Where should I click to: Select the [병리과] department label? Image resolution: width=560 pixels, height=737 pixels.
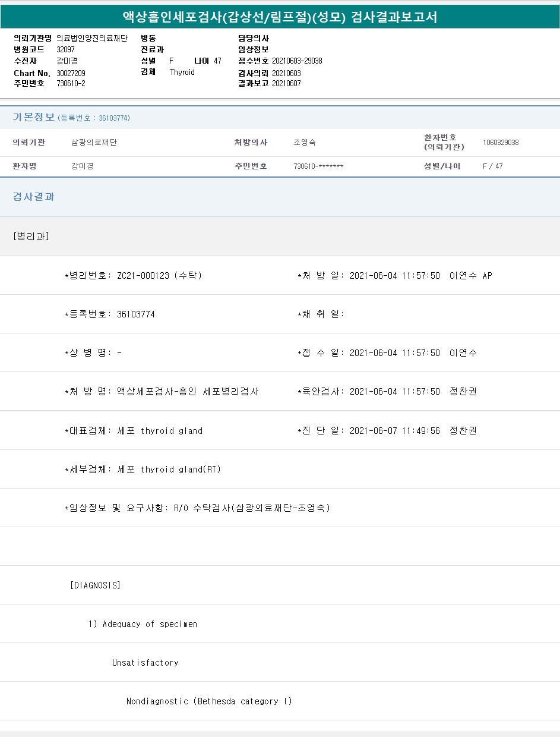pos(31,237)
